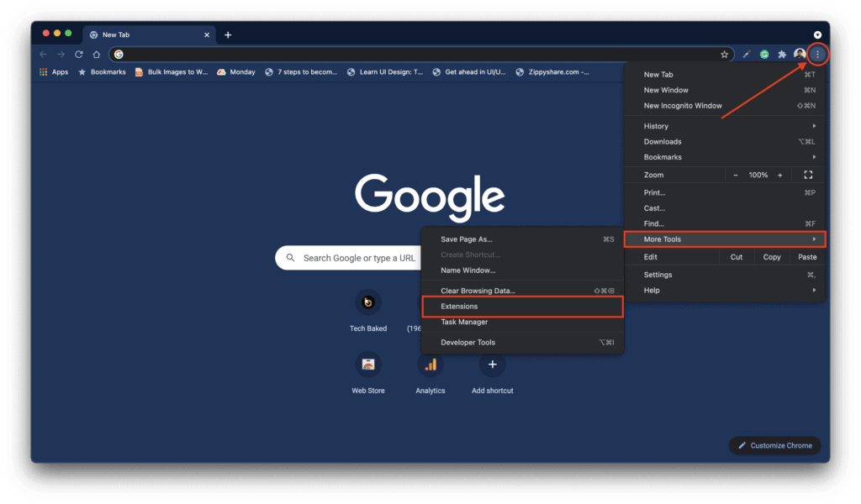Bookmark this page using the star icon
The height and width of the screenshot is (504, 861).
[x=725, y=54]
